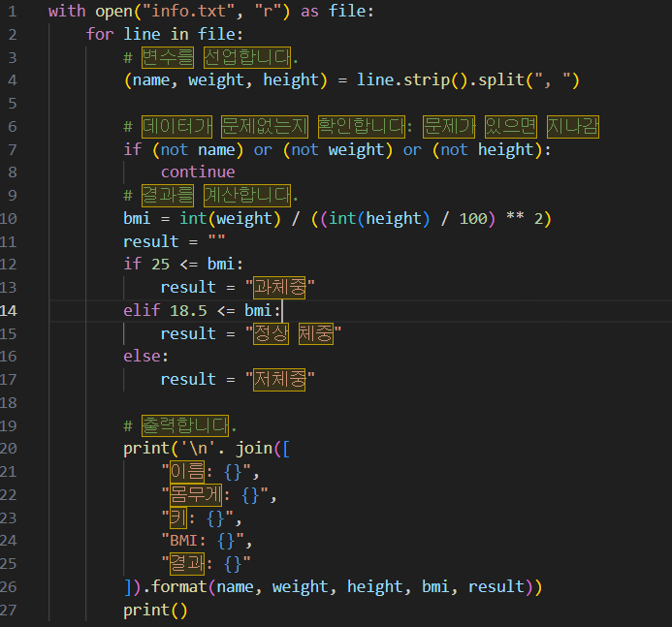Screen dimensions: 672x627
Task: Click the string '정상 체중' on line 15
Action: (x=293, y=333)
